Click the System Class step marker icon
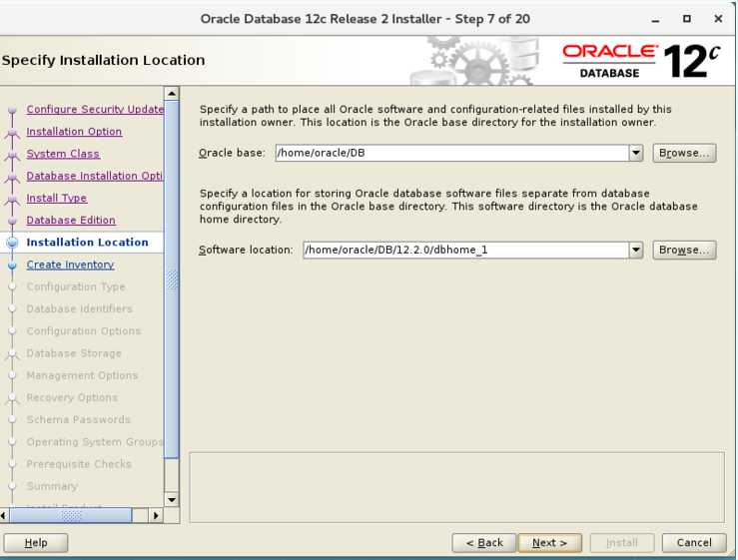The image size is (738, 560). click(13, 154)
